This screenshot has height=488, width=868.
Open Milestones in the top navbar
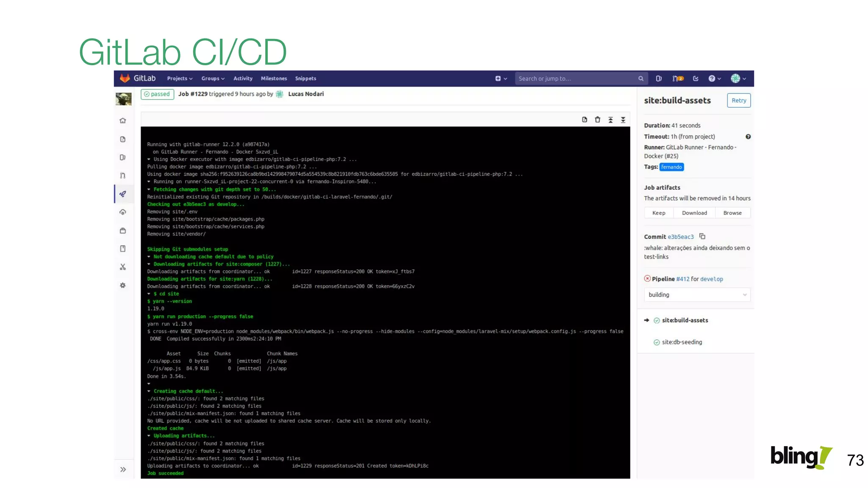[274, 78]
